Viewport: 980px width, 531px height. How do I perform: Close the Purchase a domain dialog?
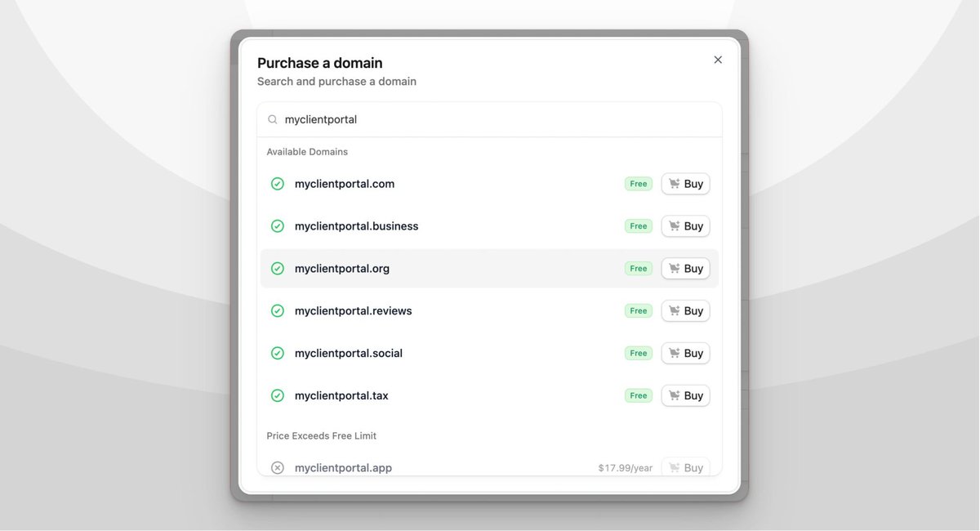tap(718, 60)
